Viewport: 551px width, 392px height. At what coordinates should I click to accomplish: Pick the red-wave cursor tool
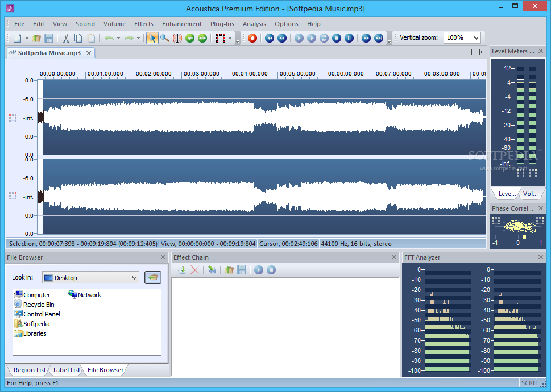(177, 38)
